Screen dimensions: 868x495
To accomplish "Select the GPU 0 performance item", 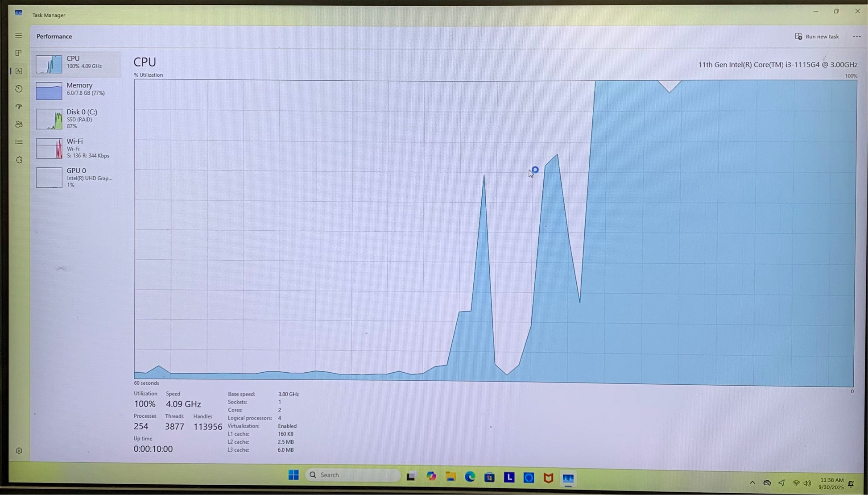I will coord(77,177).
